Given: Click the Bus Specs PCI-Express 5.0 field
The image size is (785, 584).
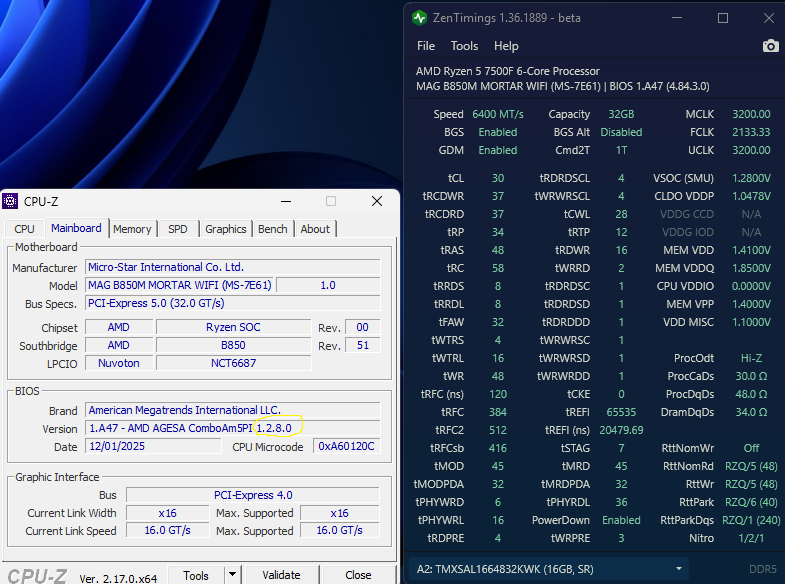Looking at the screenshot, I should click(233, 303).
